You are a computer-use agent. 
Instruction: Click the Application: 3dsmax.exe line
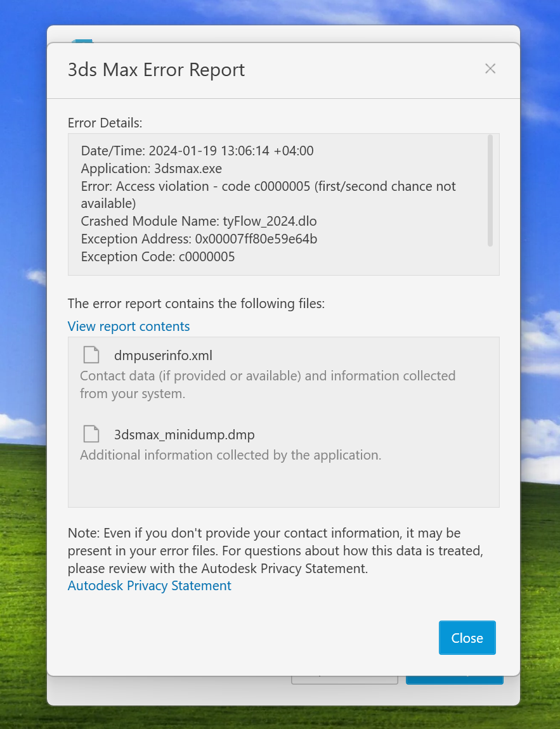151,169
